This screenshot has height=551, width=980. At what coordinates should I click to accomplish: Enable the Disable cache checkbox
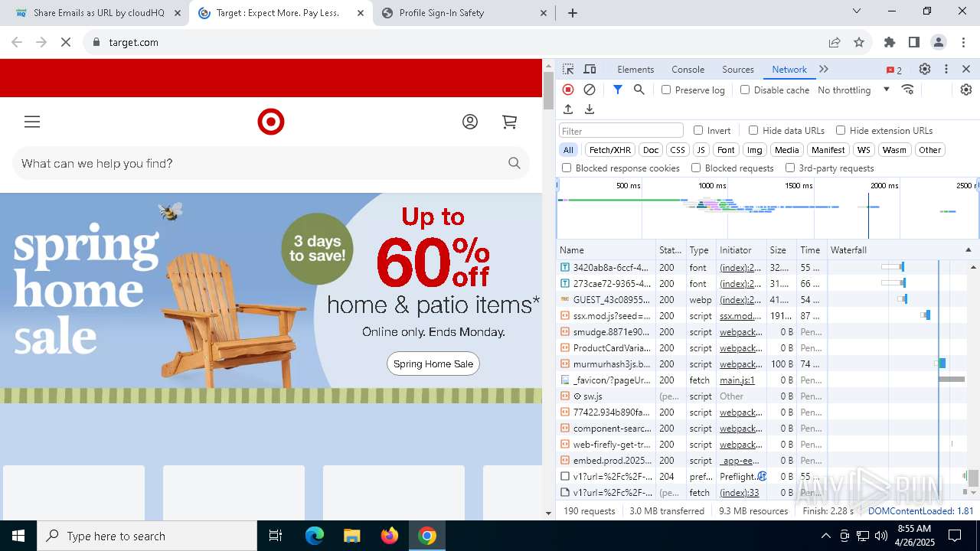point(745,90)
